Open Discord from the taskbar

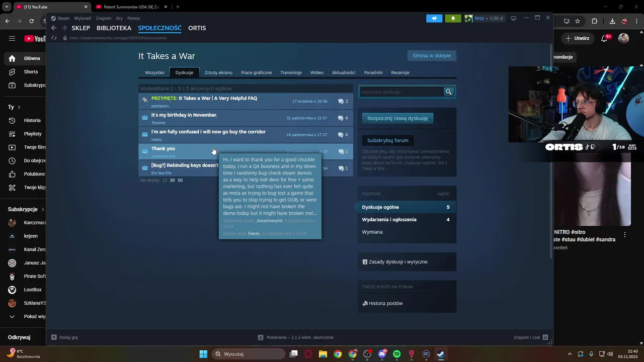coord(382,354)
